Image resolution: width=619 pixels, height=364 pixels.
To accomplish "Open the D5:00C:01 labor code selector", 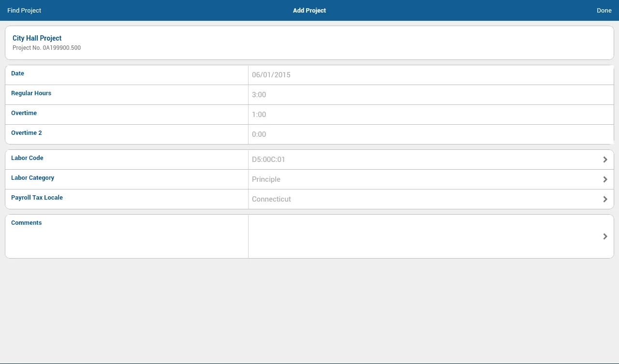I will (x=268, y=160).
